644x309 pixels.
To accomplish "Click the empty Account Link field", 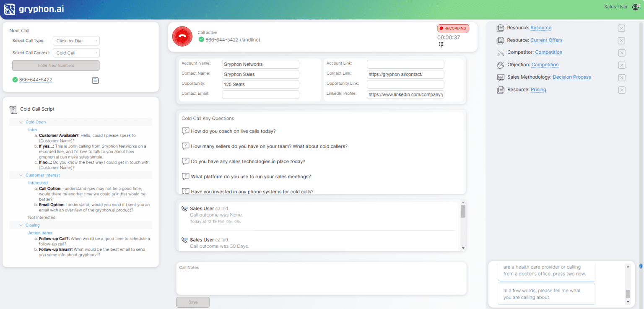I will 405,64.
